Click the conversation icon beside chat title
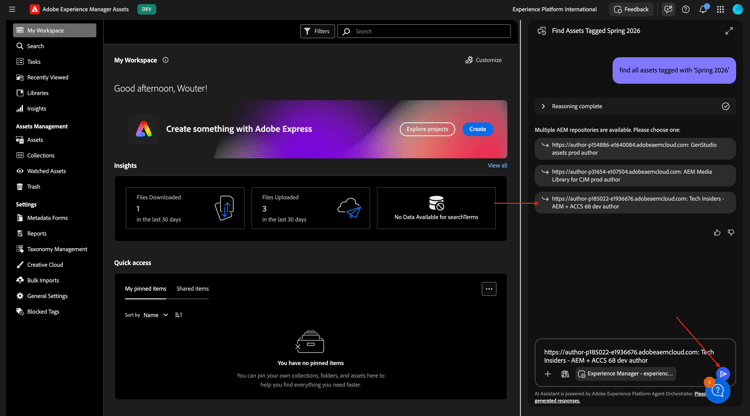Image resolution: width=750 pixels, height=416 pixels. click(542, 31)
